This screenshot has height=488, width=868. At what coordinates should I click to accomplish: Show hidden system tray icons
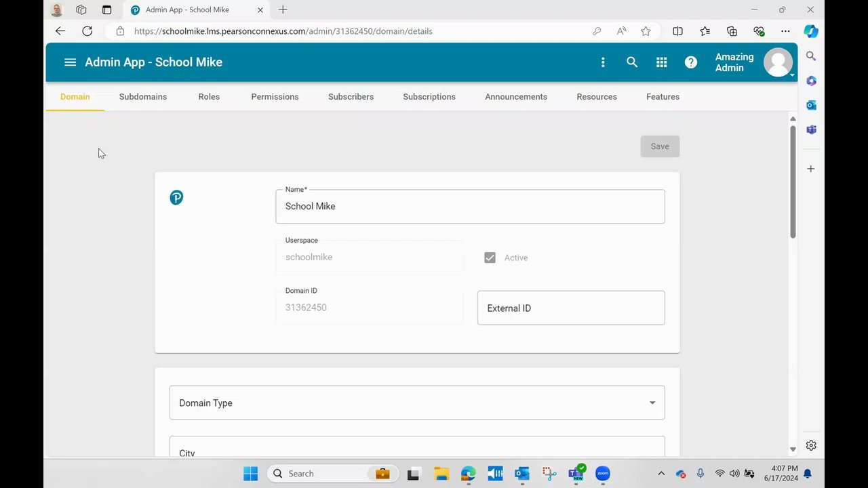click(x=661, y=474)
